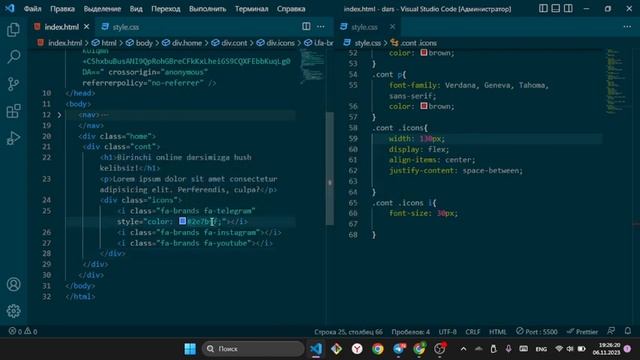Open the Правка menu
Image resolution: width=640 pixels, height=360 pixels.
coord(62,9)
